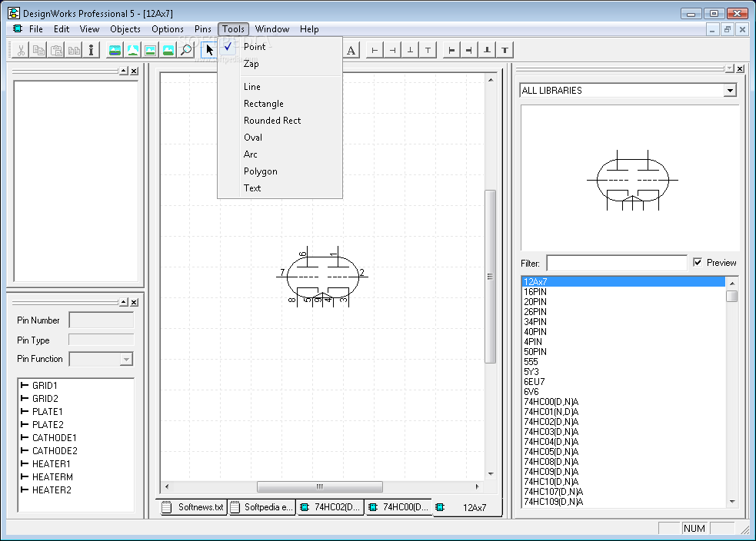Select the bold pin pointing up tool
This screenshot has width=756, height=541.
click(487, 50)
